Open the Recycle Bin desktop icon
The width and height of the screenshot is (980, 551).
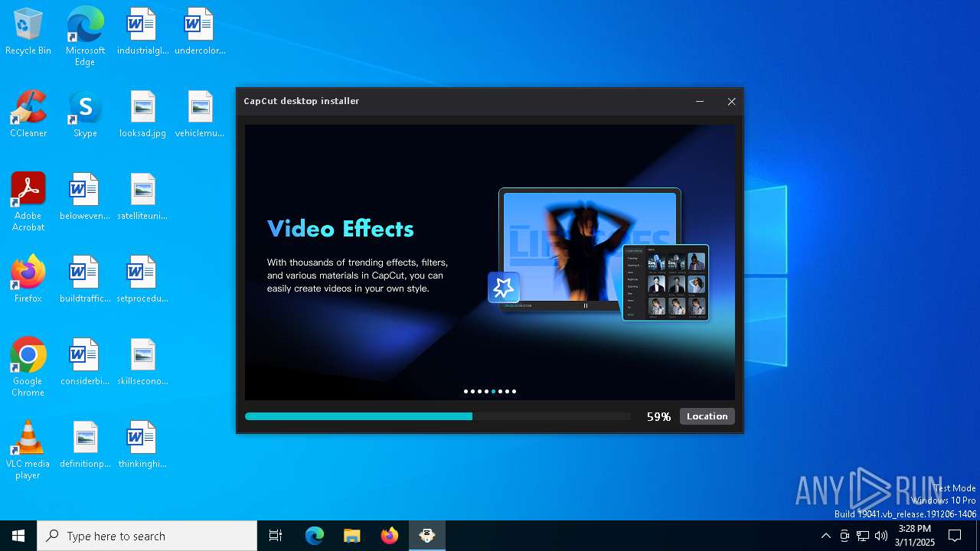[28, 32]
